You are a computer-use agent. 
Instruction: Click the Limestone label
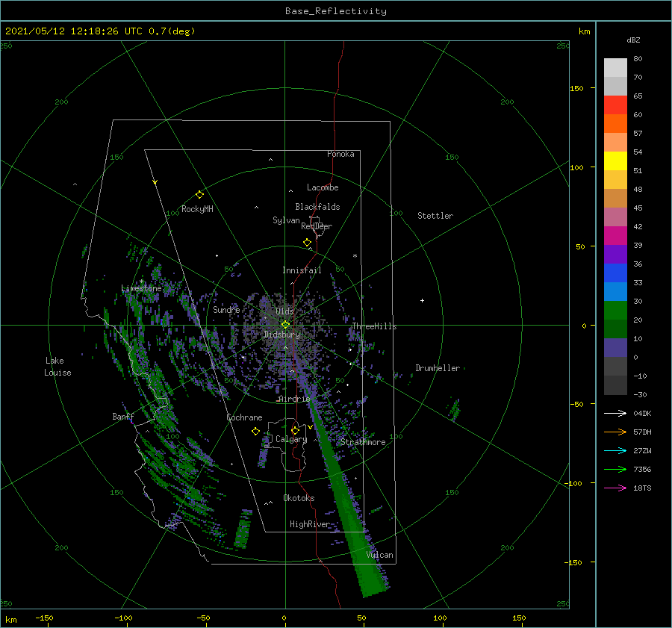pos(141,288)
